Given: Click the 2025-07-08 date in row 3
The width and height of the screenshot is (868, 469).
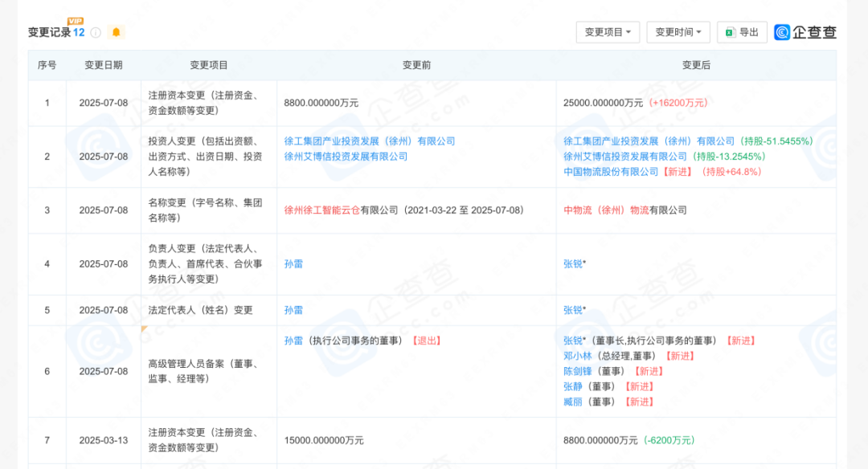Looking at the screenshot, I should click(104, 210).
